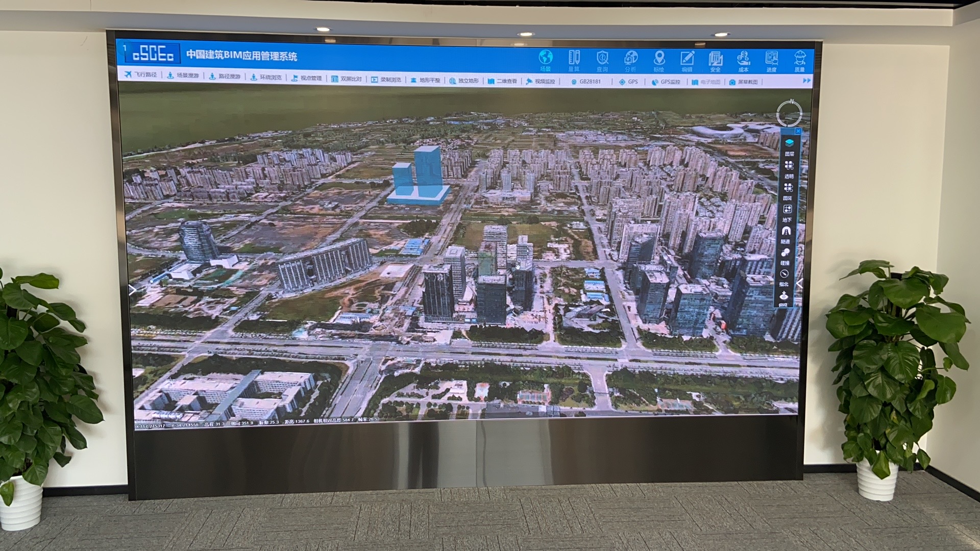Open the 场景 scene globe icon
Screen dimensions: 980x551
(x=546, y=57)
